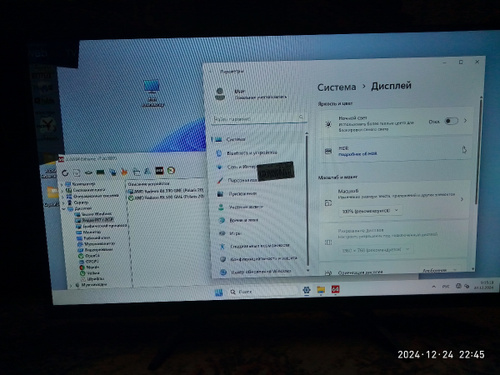Click the AIDA64 refresh toolbar icon
Image resolution: width=500 pixels, height=375 pixels.
point(65,173)
